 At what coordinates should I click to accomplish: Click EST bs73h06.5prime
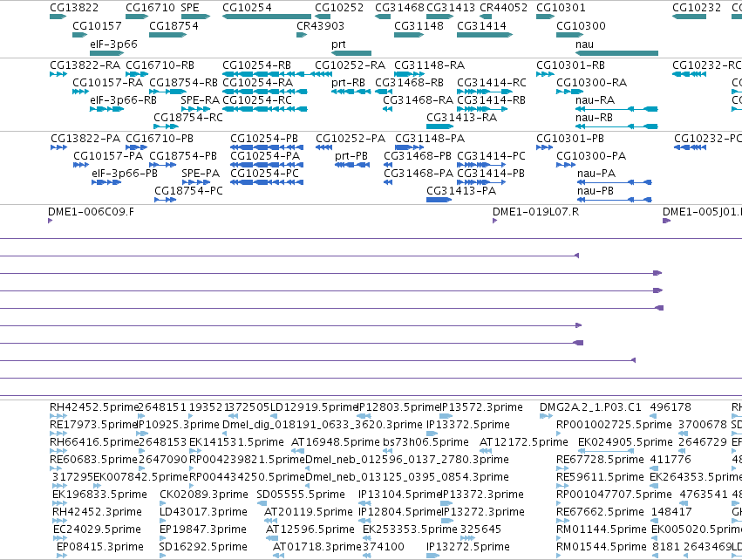[x=387, y=451]
